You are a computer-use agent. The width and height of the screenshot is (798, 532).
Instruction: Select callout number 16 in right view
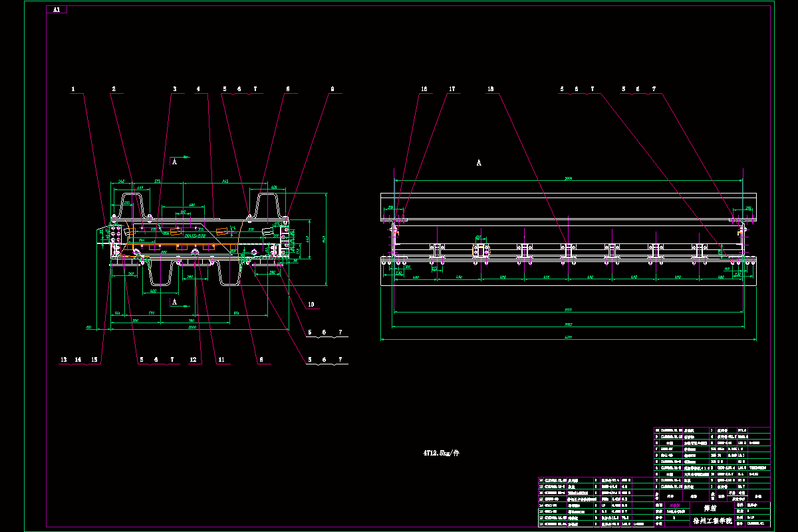[x=424, y=88]
